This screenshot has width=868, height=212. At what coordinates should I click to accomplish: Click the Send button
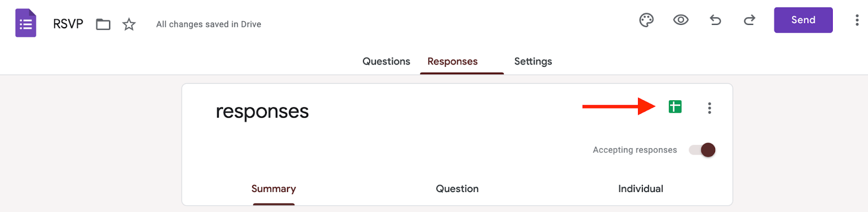click(x=803, y=20)
